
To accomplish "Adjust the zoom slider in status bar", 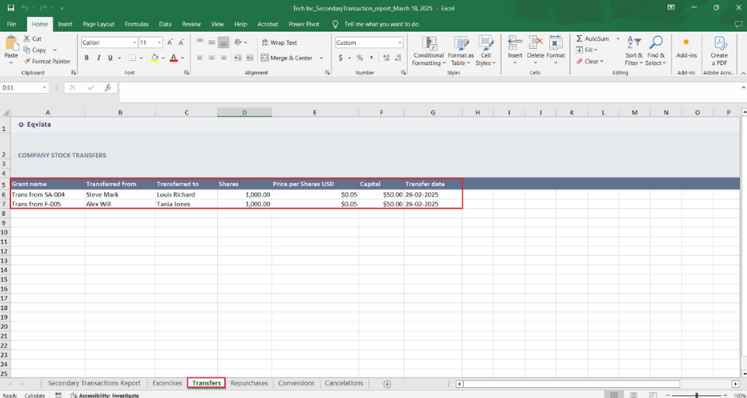I will coord(697,395).
